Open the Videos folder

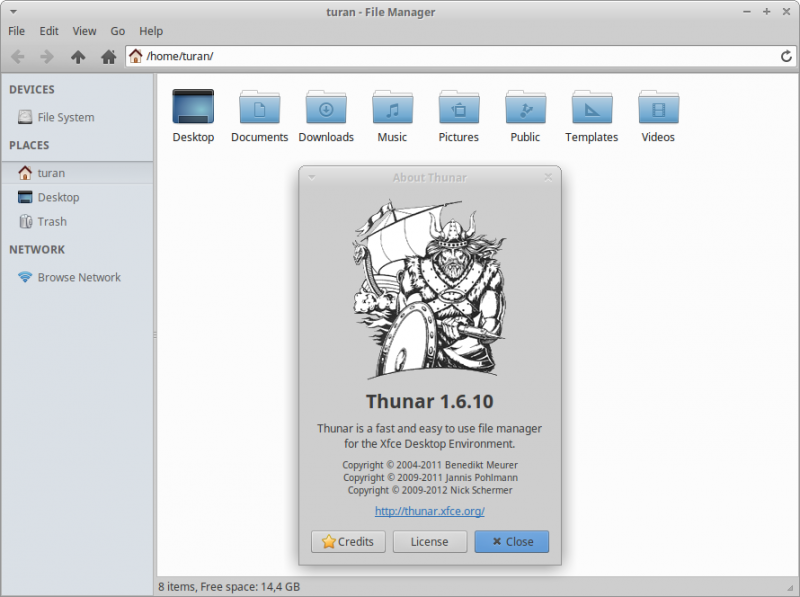click(658, 116)
